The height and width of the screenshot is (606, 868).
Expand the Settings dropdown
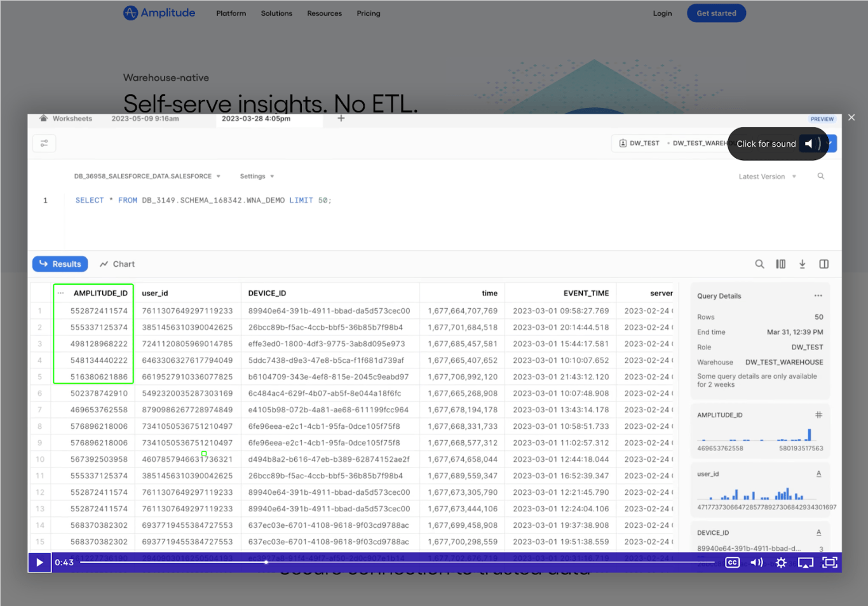pyautogui.click(x=257, y=177)
